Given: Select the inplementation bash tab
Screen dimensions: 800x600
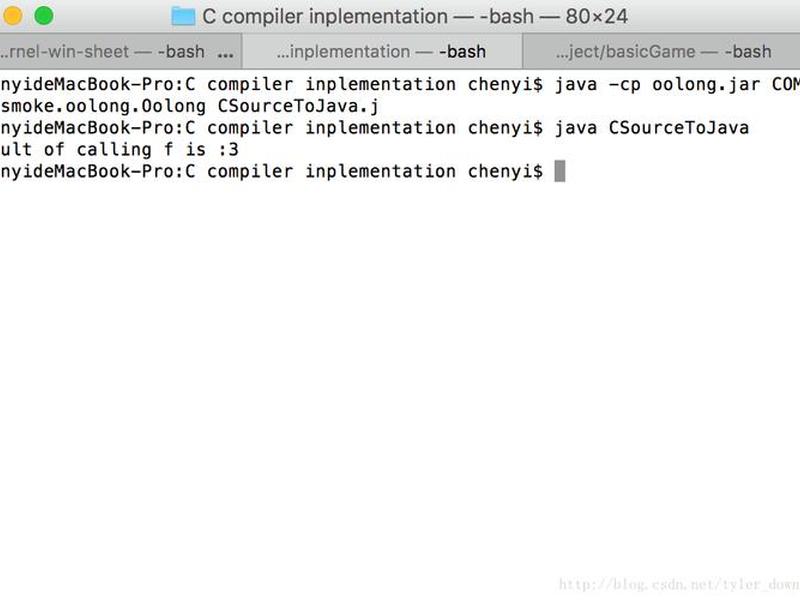Looking at the screenshot, I should (x=382, y=52).
